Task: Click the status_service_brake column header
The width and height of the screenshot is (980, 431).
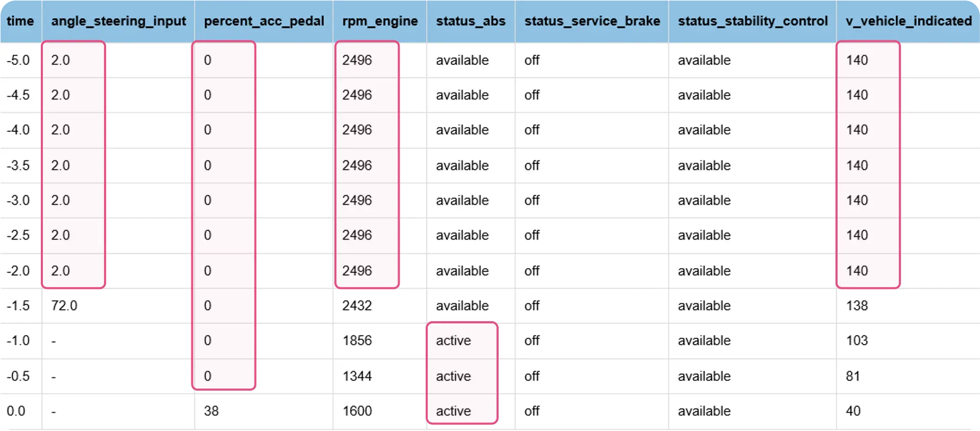Action: (x=592, y=21)
